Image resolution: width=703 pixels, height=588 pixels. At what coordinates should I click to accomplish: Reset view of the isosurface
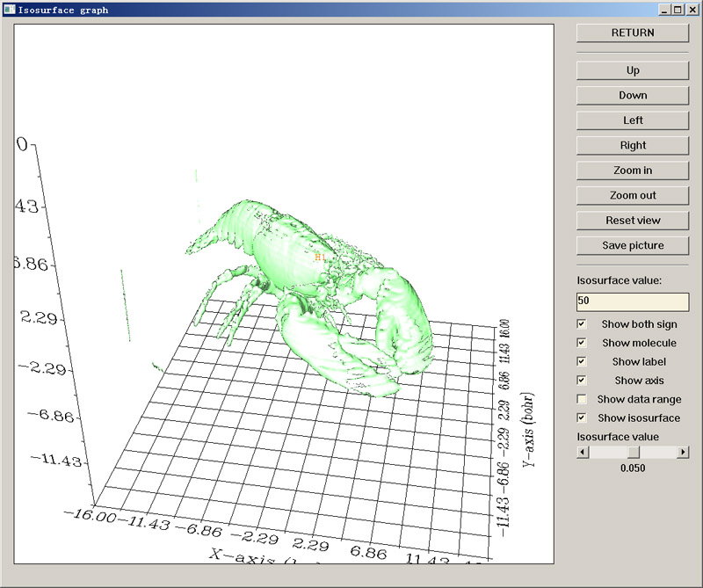(x=632, y=220)
